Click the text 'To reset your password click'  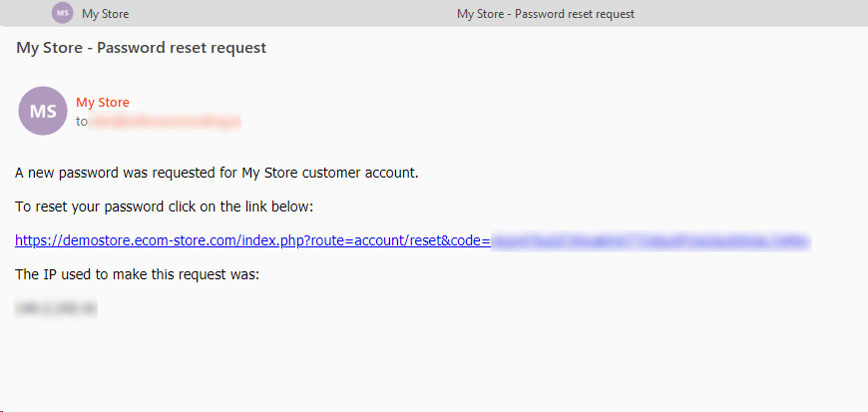tap(164, 207)
